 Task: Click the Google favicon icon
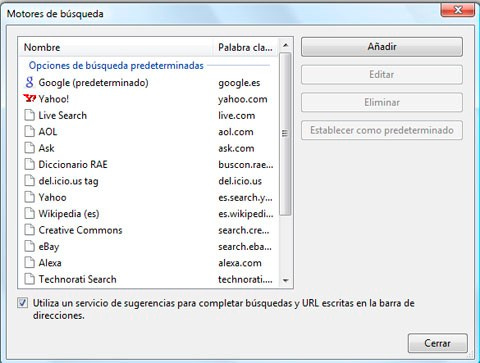tap(29, 82)
